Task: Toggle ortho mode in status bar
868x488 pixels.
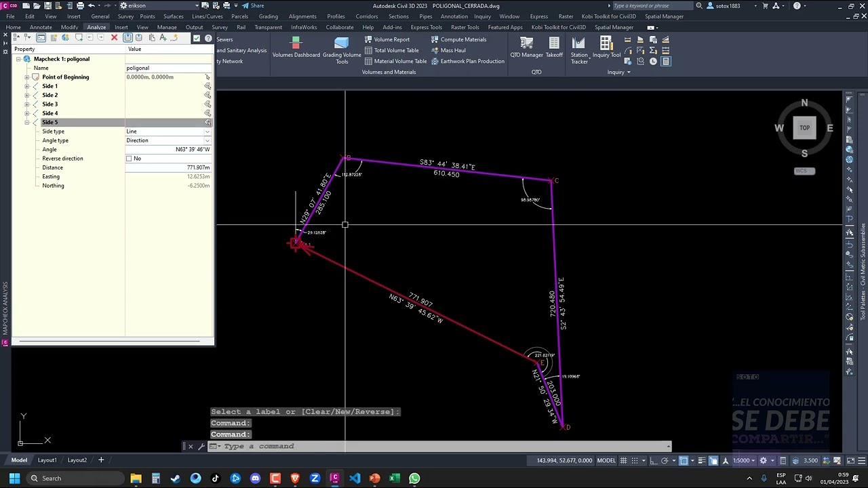Action: pos(652,460)
